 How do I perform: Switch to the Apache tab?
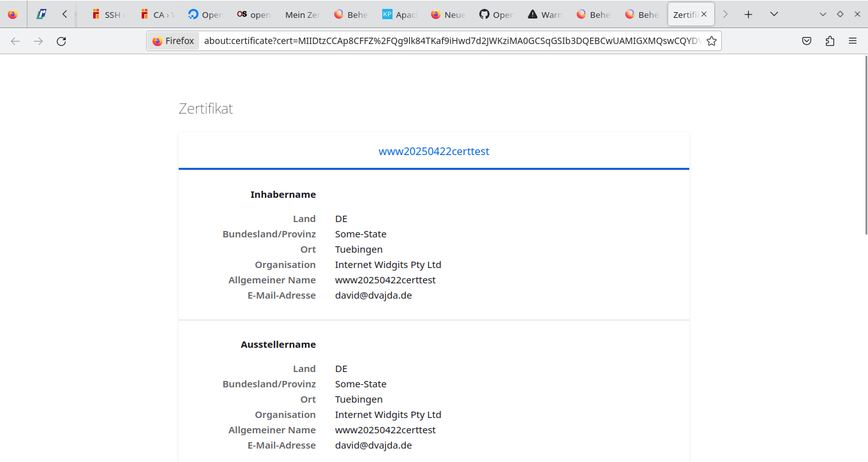pos(400,14)
